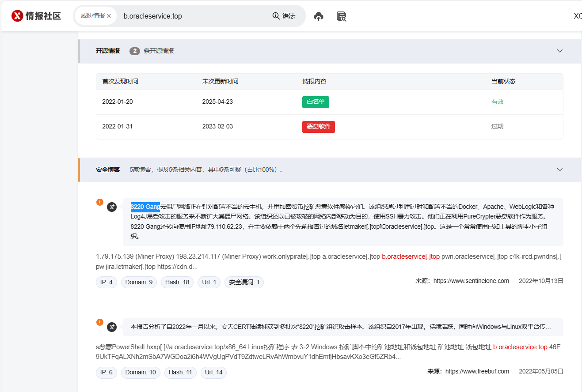Click the 末次更新时间 column header

(220, 82)
